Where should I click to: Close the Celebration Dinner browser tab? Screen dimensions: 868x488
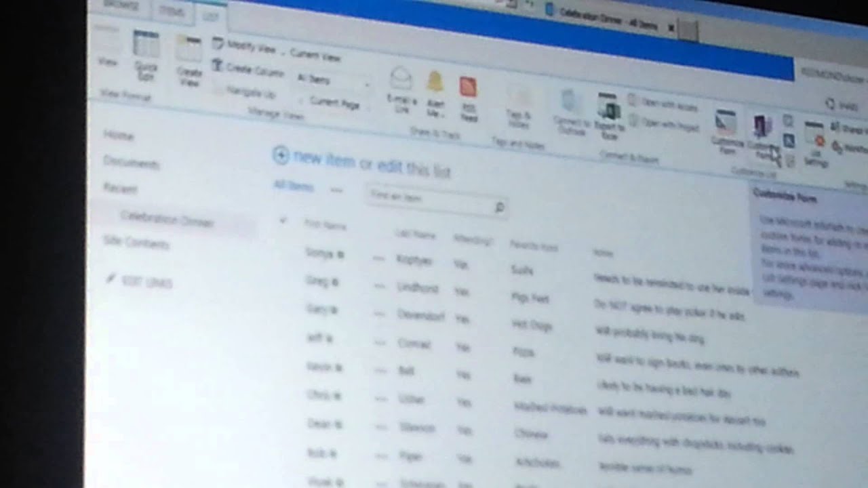point(671,28)
